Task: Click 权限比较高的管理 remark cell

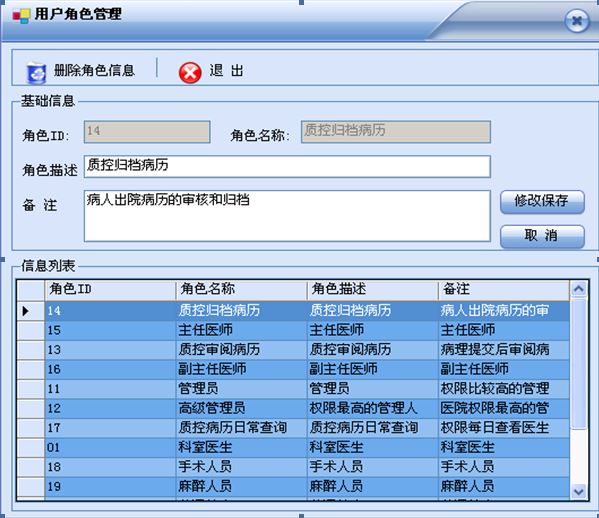Action: 503,389
